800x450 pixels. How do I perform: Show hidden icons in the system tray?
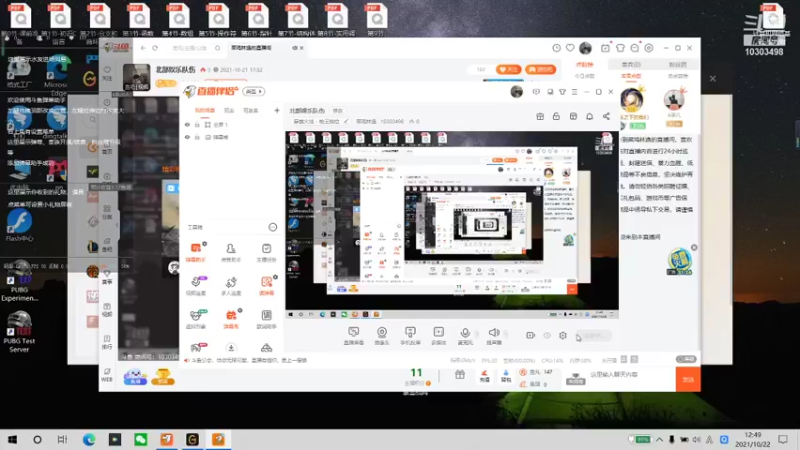click(x=659, y=439)
